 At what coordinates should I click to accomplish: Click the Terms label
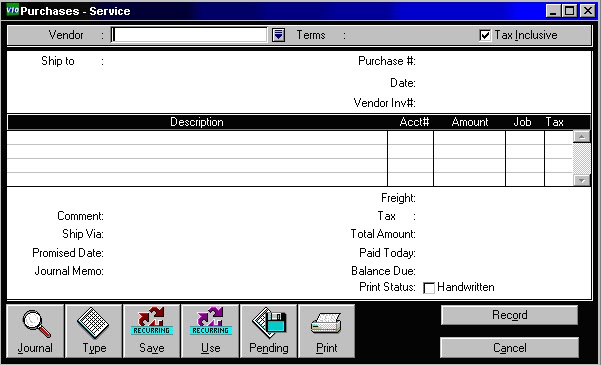click(311, 35)
